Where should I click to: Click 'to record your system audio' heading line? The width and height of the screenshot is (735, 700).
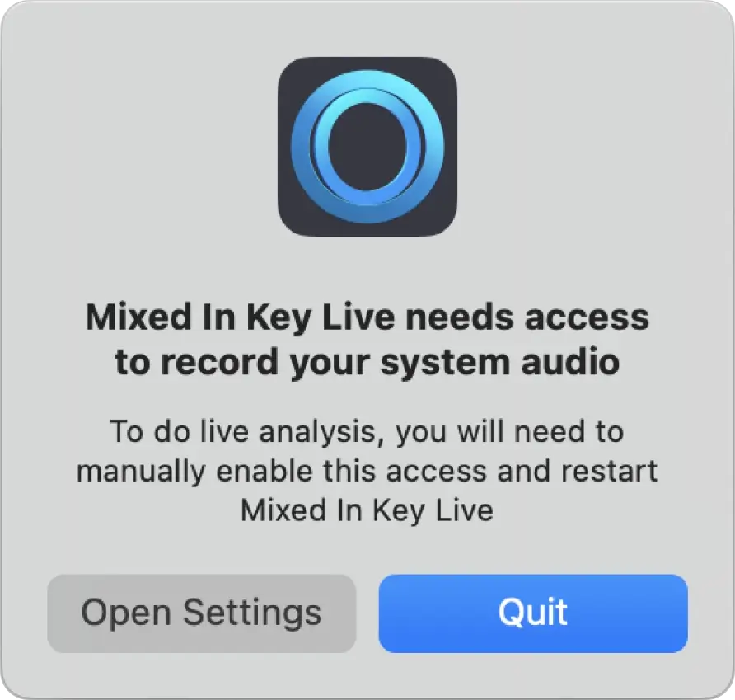point(367,362)
